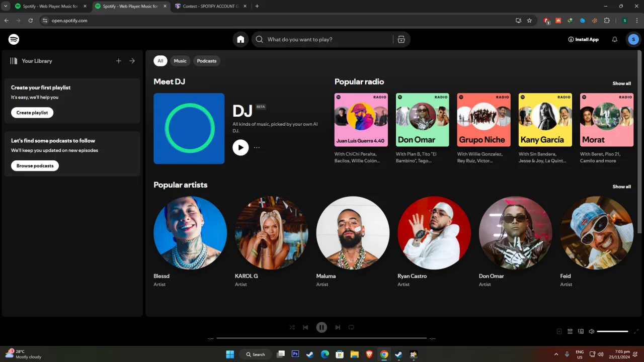Select the All filter chip
The image size is (644, 362).
160,61
